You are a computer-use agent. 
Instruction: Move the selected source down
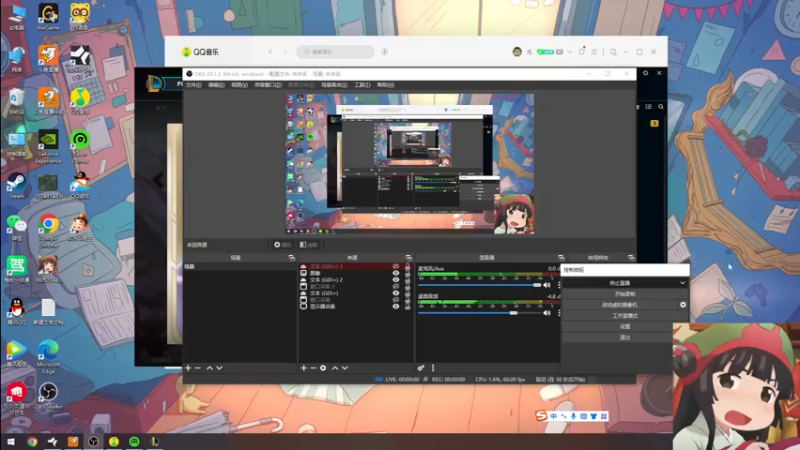pyautogui.click(x=345, y=368)
